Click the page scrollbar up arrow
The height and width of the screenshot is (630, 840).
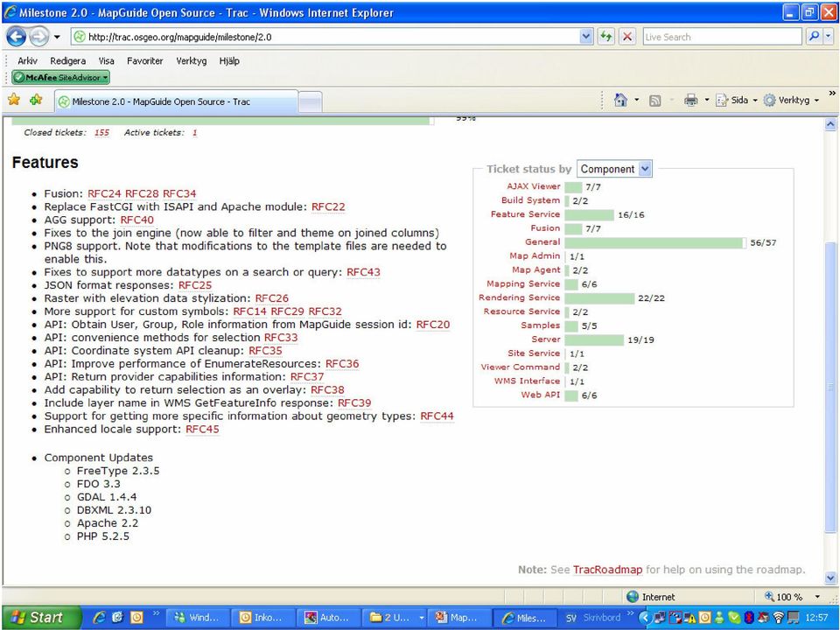(x=830, y=124)
